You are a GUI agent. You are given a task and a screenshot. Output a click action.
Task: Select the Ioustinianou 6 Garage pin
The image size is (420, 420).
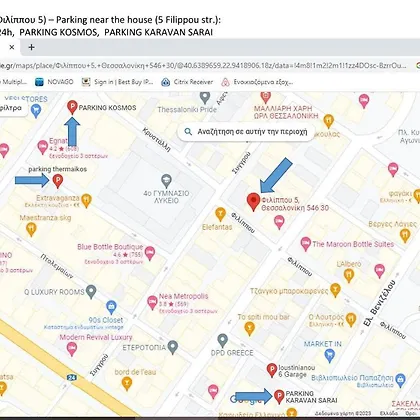click(272, 370)
